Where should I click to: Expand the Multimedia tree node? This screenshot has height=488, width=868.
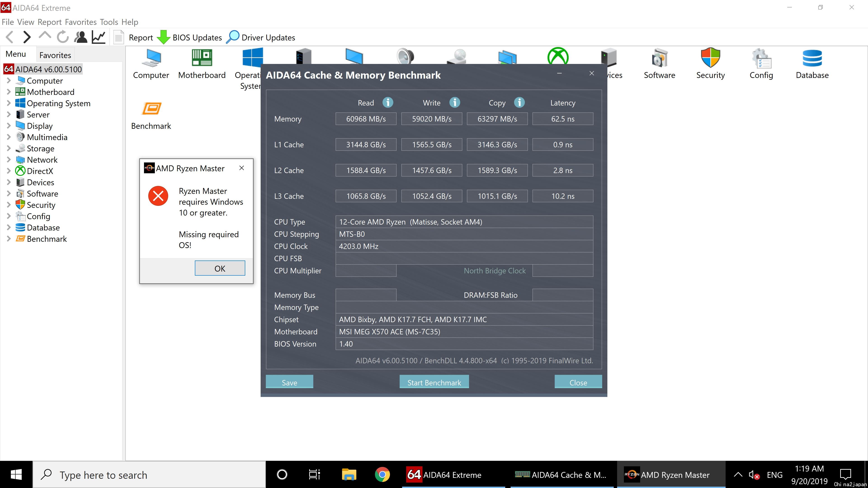coord(9,137)
